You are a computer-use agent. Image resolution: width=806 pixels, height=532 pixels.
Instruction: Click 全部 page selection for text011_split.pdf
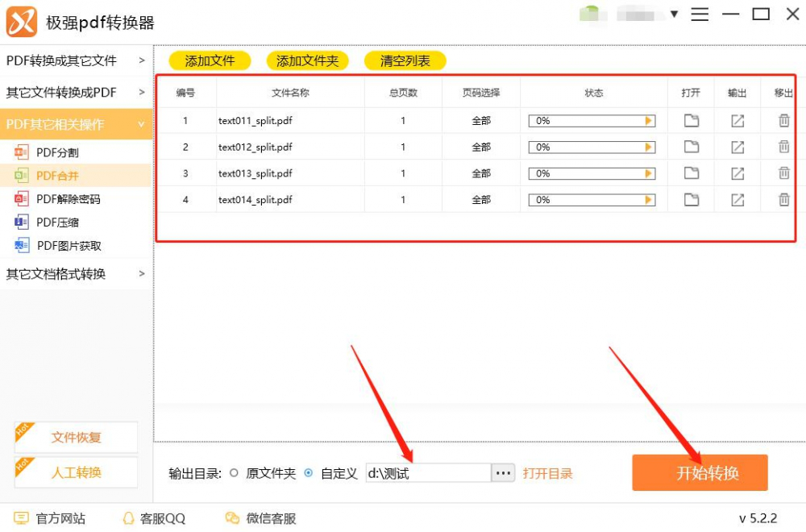[482, 121]
